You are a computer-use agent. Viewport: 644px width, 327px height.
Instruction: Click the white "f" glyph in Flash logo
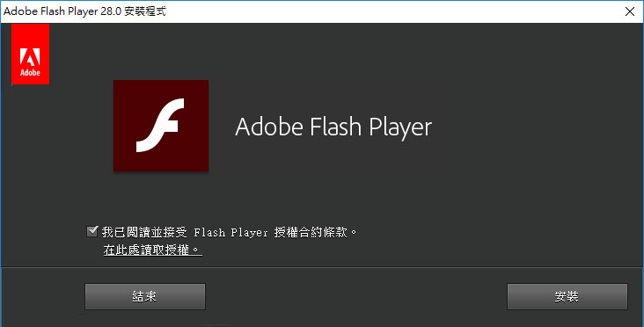[160, 125]
